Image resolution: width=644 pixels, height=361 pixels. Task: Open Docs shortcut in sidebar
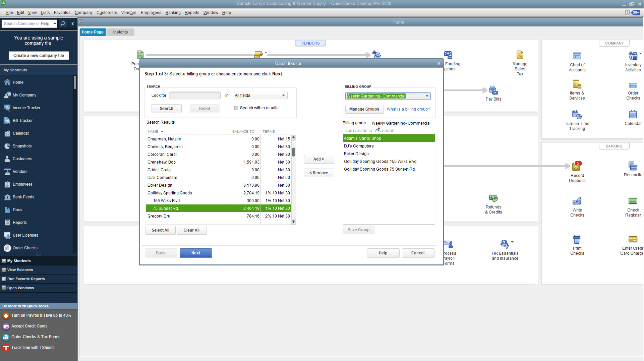[x=17, y=210]
